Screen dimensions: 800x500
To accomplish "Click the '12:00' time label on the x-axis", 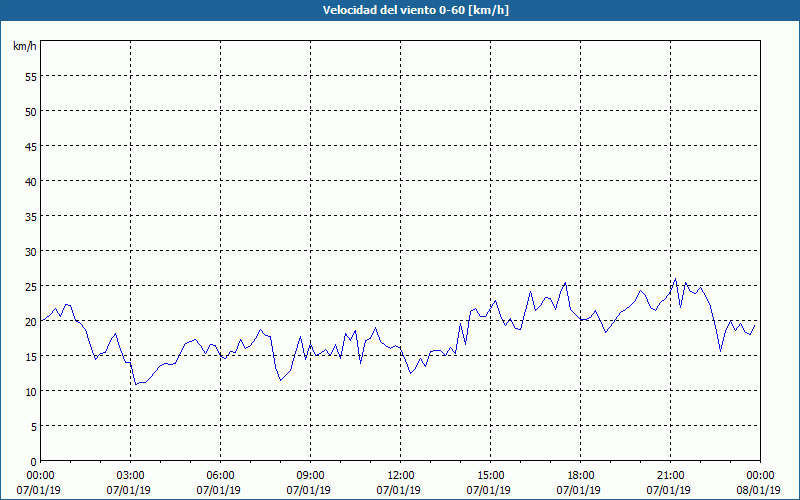I will point(401,476).
